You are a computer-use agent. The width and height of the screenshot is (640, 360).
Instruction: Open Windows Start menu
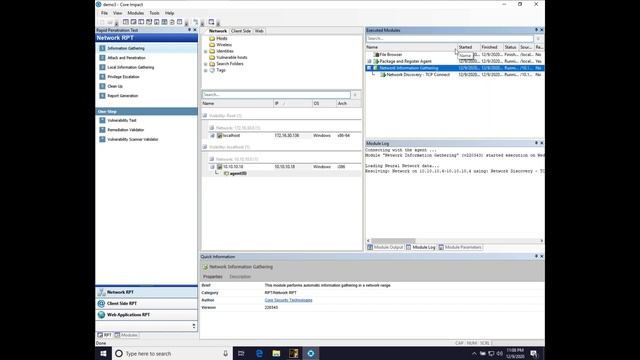[x=104, y=353]
